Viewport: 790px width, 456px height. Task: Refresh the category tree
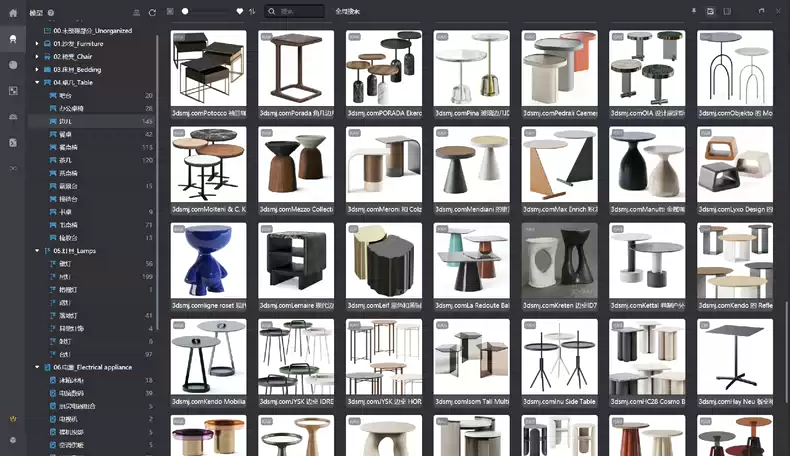[152, 13]
